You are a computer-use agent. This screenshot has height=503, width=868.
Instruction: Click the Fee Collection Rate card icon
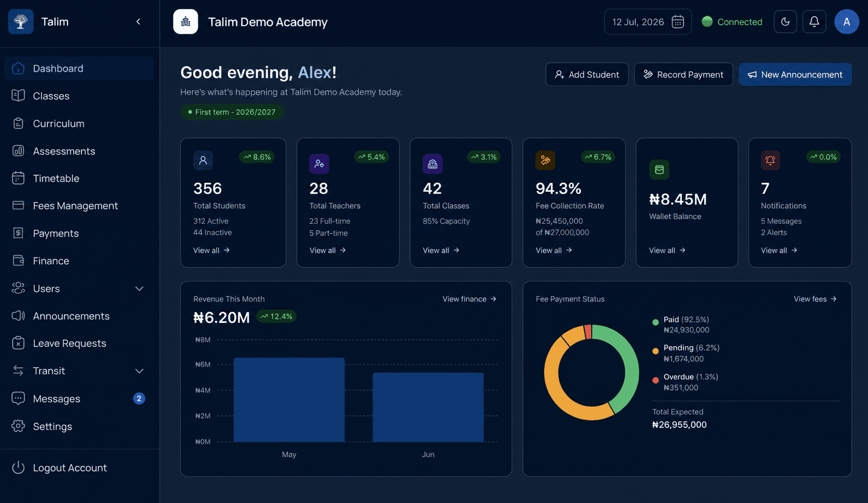pyautogui.click(x=545, y=160)
